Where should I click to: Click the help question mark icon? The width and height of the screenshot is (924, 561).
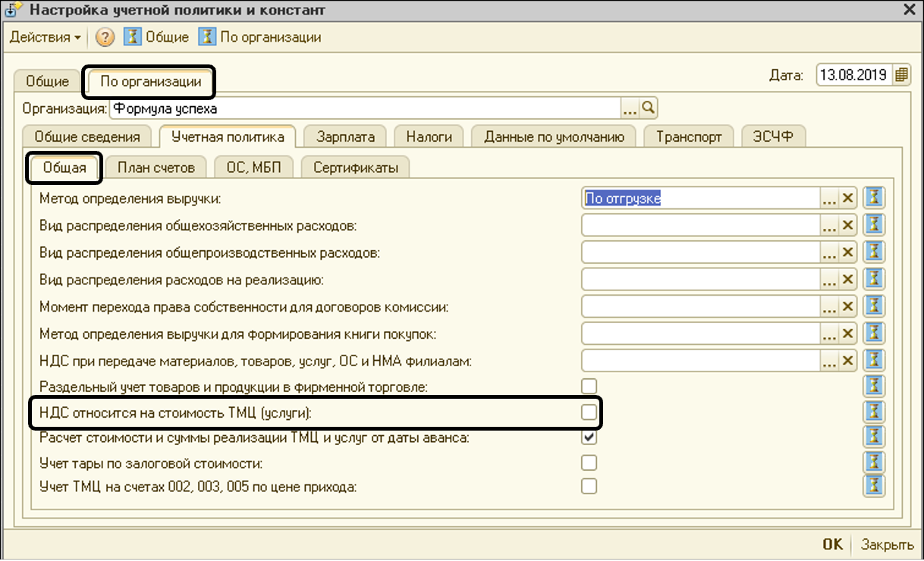click(x=105, y=37)
